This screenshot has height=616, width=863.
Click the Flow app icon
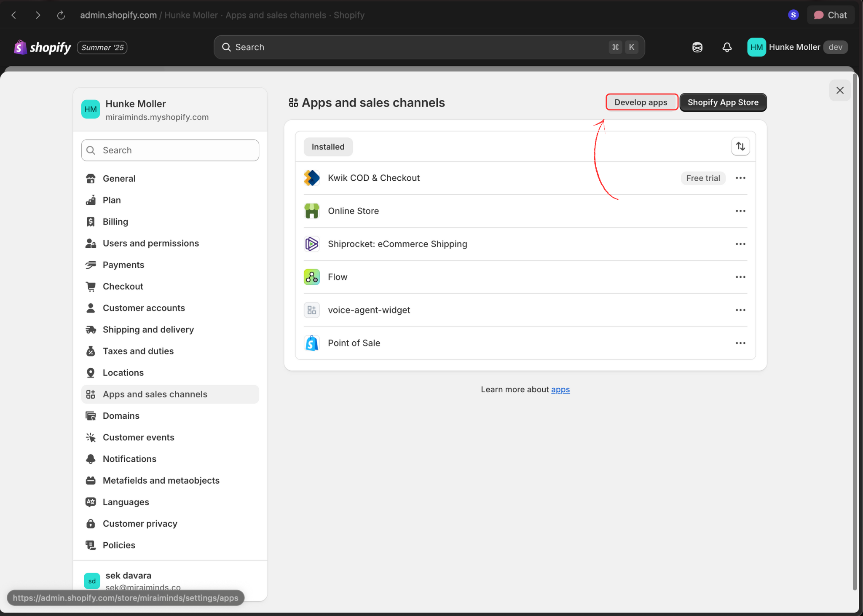coord(311,277)
